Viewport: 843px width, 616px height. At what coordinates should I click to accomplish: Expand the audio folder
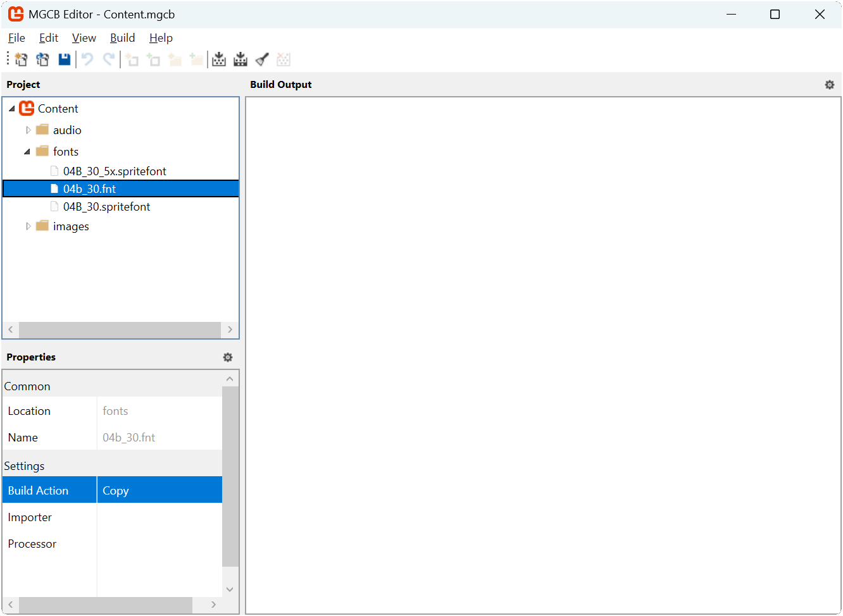click(28, 130)
